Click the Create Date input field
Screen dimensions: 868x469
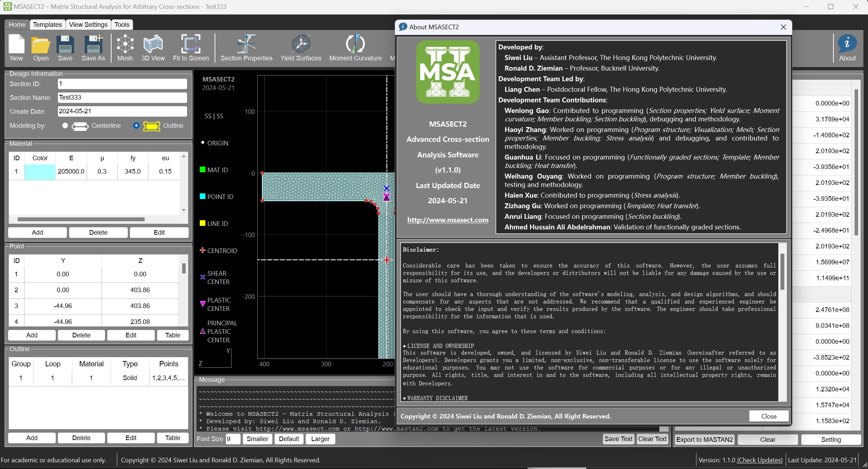point(122,111)
